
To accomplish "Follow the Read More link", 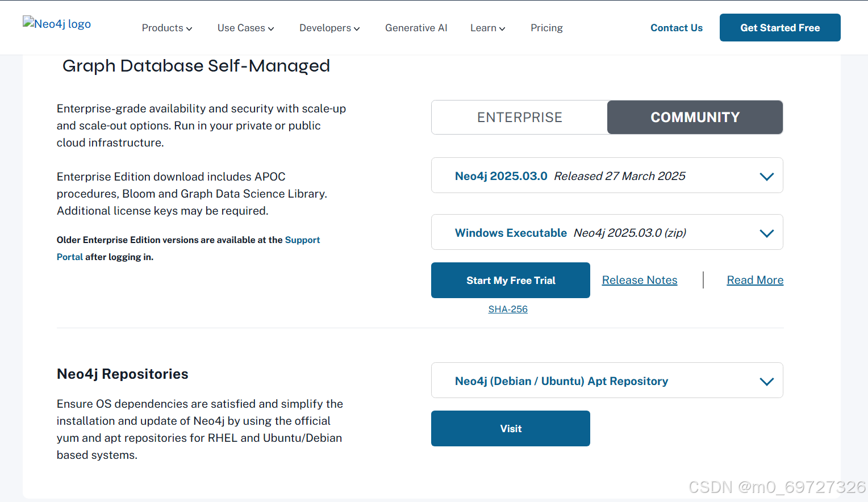I will (755, 281).
